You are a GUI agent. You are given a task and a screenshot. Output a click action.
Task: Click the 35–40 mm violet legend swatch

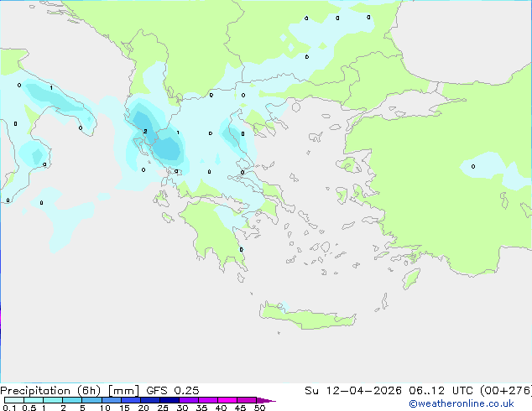208,400
